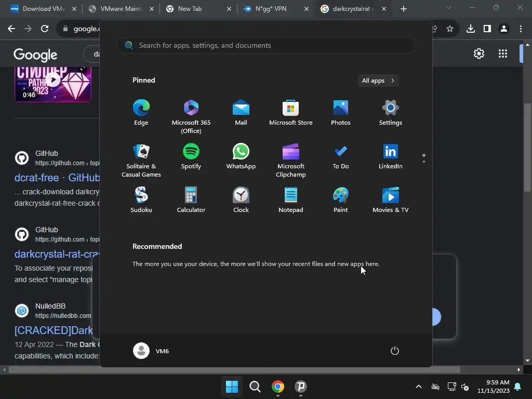532x399 pixels.
Task: Open the To Do app
Action: click(341, 156)
